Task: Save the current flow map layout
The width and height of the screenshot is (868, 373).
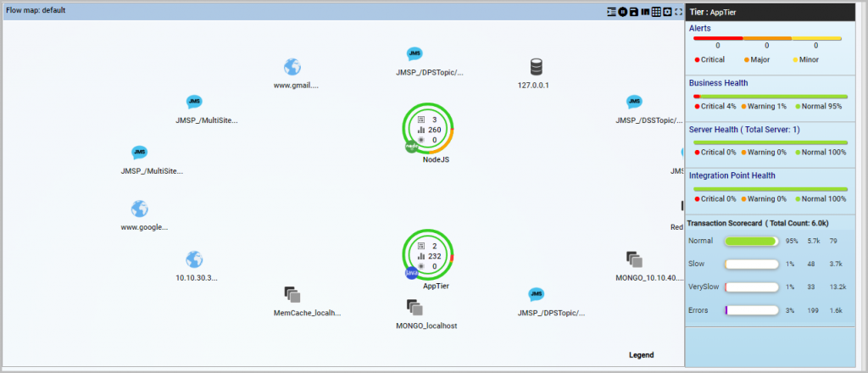Action: click(x=634, y=12)
